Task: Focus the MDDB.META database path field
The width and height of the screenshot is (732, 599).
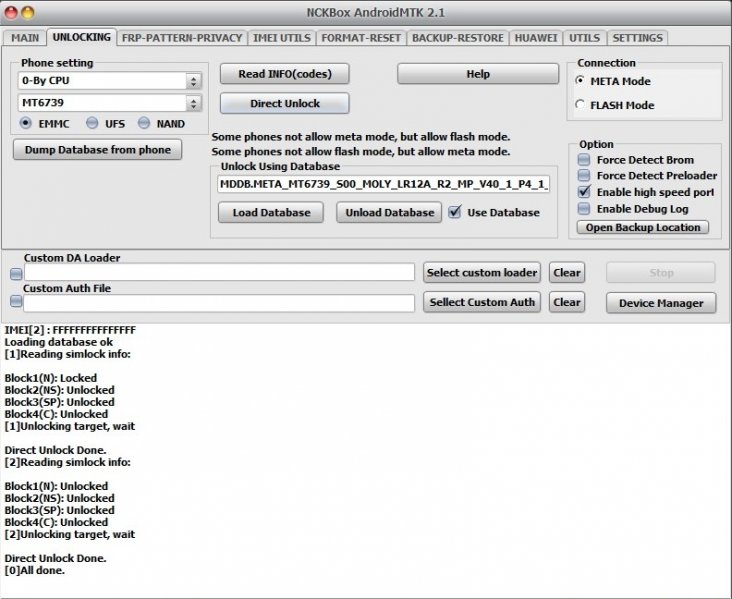Action: (x=383, y=184)
